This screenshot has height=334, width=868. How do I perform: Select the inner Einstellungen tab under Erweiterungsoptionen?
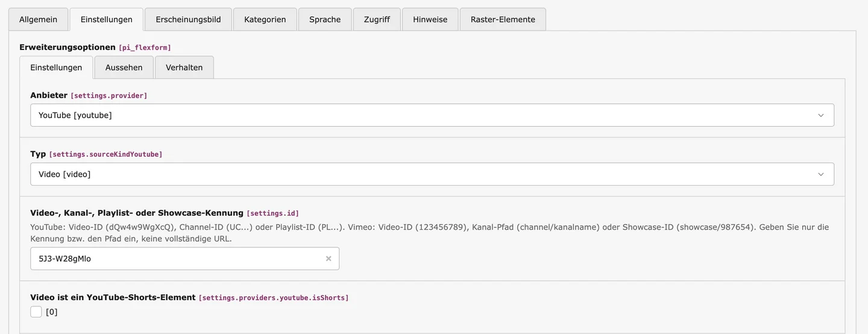click(x=56, y=68)
